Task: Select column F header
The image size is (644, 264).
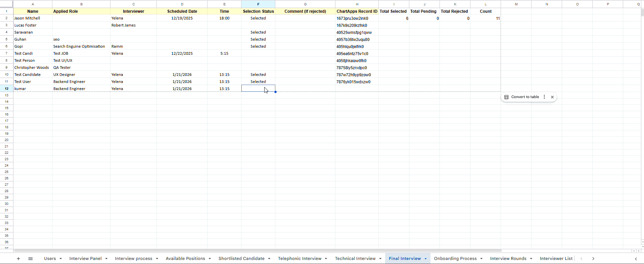Action: point(258,4)
